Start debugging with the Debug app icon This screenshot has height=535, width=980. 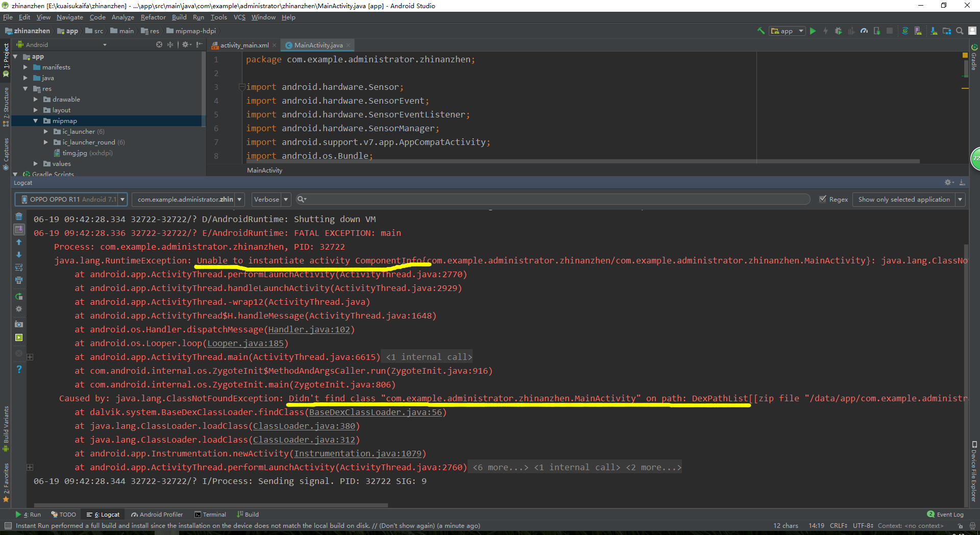click(838, 31)
